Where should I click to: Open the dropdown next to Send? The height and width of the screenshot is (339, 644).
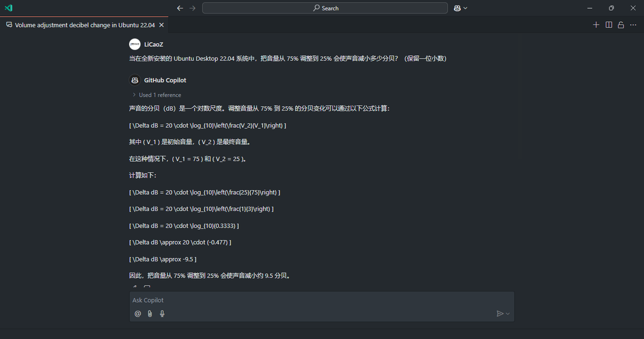pyautogui.click(x=508, y=313)
